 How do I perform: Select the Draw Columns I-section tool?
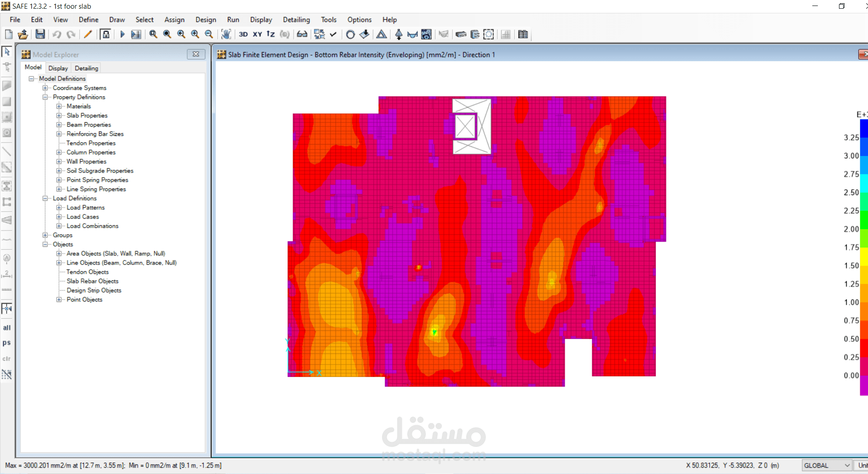(7, 186)
